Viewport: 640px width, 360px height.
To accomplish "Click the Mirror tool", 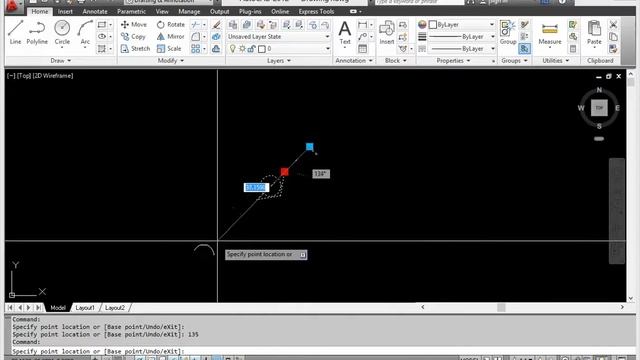I will 171,36.
